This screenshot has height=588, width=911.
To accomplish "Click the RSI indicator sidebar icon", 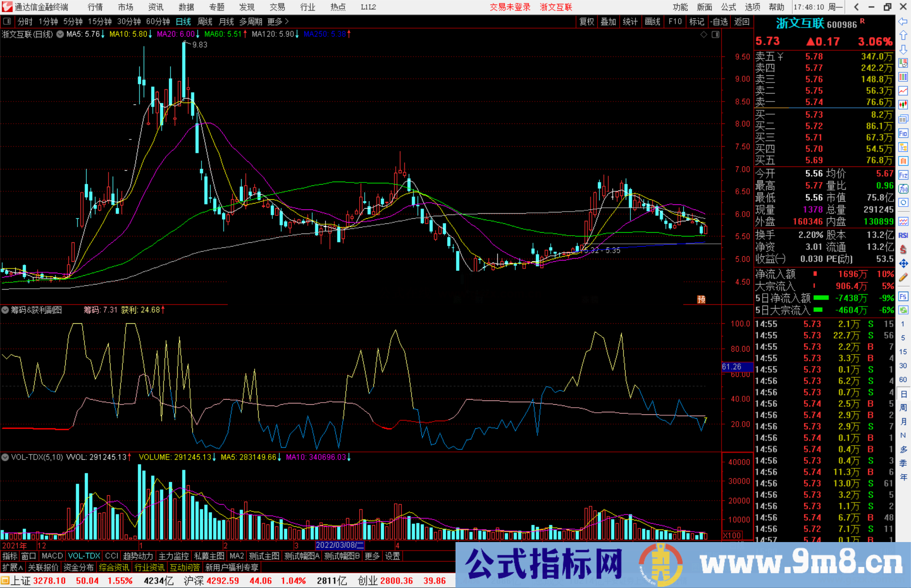I will (x=903, y=235).
